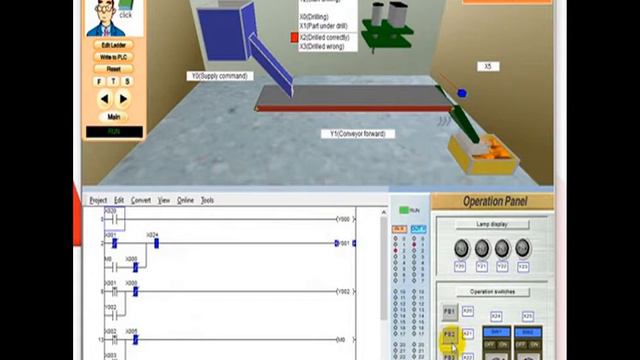Select the Y001 output coil
640x360 pixels.
(345, 243)
